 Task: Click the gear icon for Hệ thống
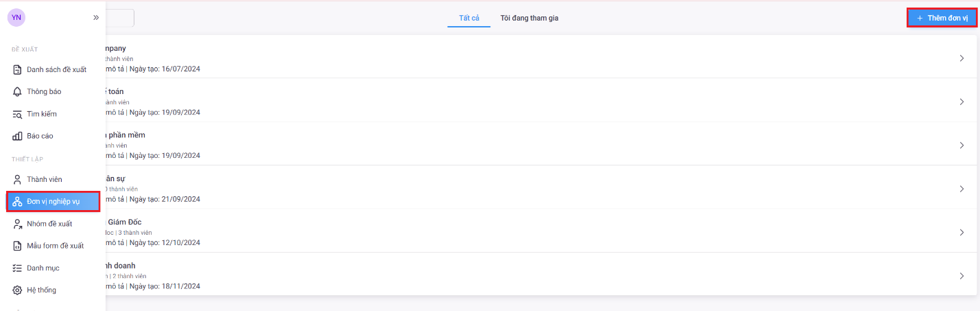tap(18, 290)
